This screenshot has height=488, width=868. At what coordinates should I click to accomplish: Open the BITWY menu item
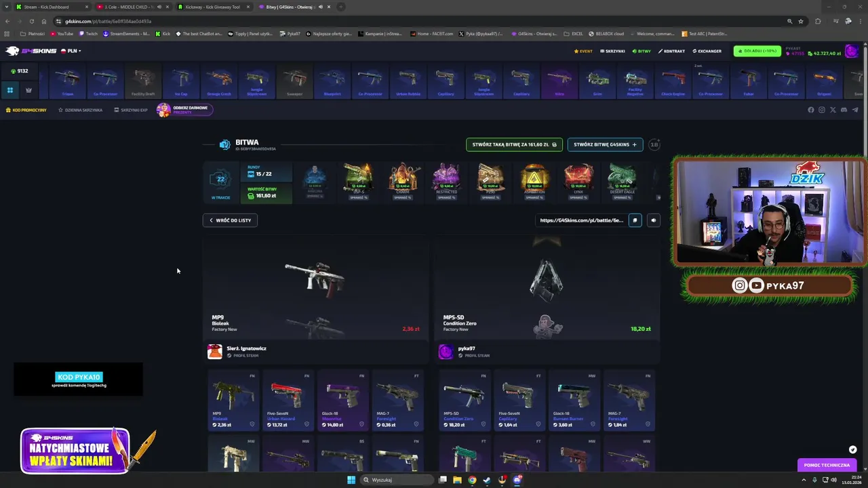coord(642,51)
